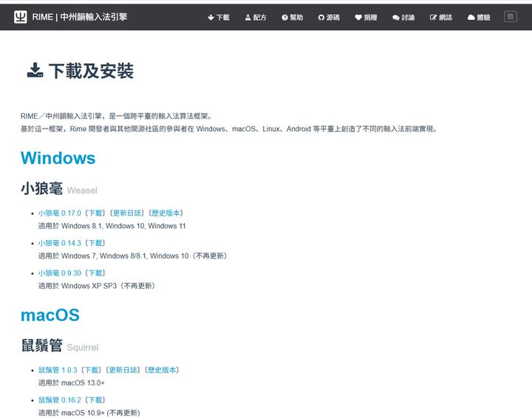Toggle the simplified Chinese language button
Screen dimensions: 532x418
coord(511,16)
